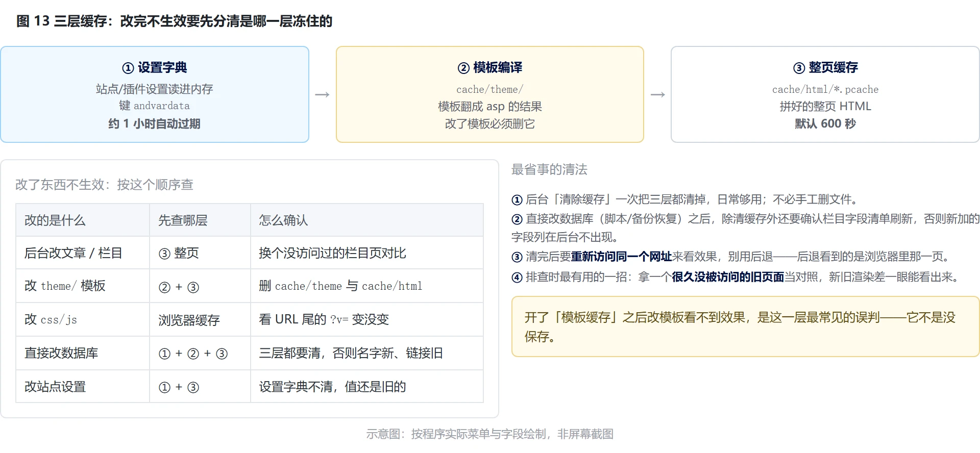This screenshot has height=453, width=980.
Task: Click the cell "删 cache/theme 与 cache/html"
Action: (x=367, y=286)
